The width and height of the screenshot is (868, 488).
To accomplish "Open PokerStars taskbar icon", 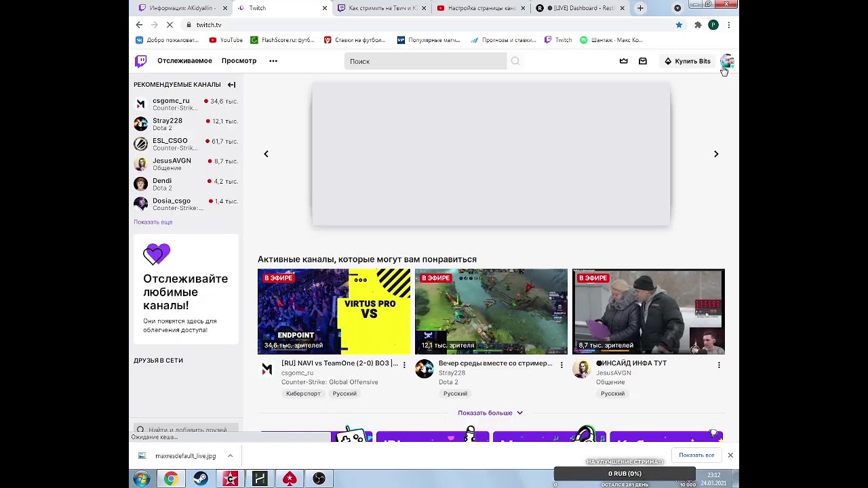I will pyautogui.click(x=290, y=479).
